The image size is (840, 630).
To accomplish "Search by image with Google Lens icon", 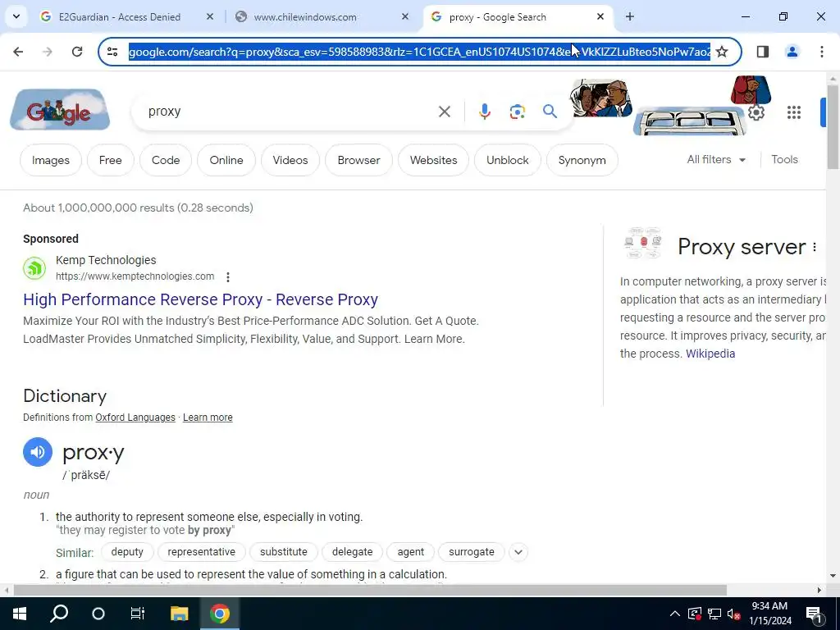I will click(517, 112).
